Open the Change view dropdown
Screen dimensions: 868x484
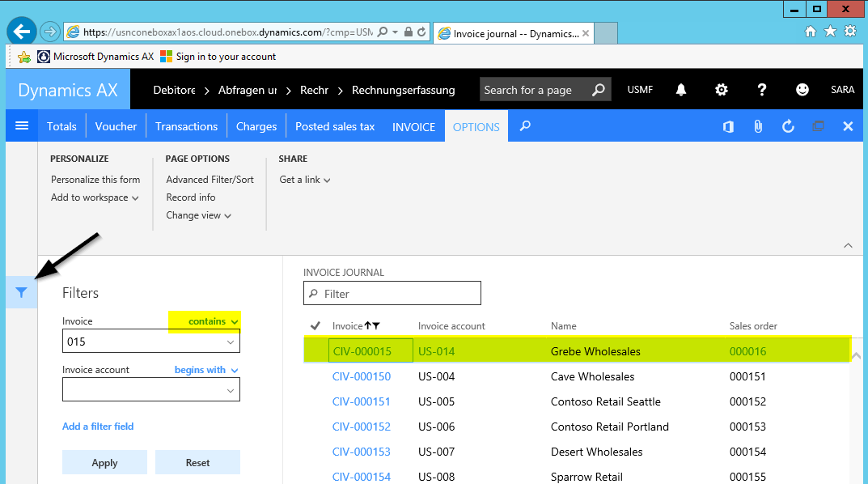(x=198, y=215)
